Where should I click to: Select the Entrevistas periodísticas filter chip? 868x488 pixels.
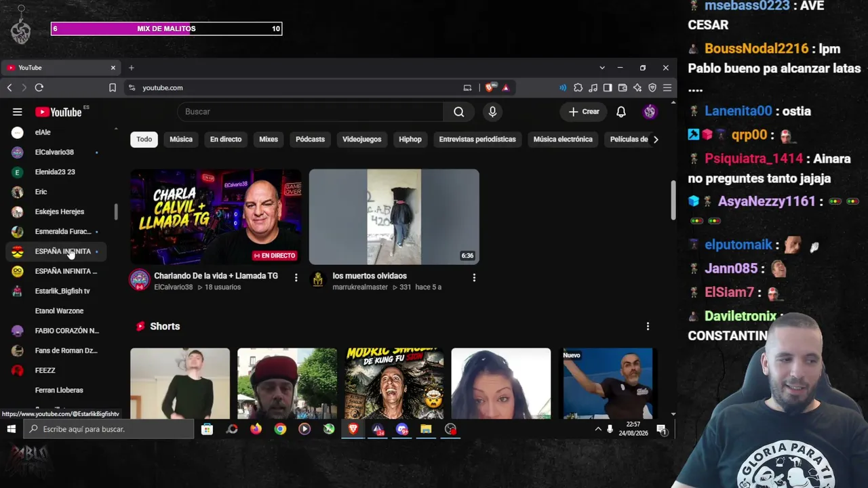point(477,140)
